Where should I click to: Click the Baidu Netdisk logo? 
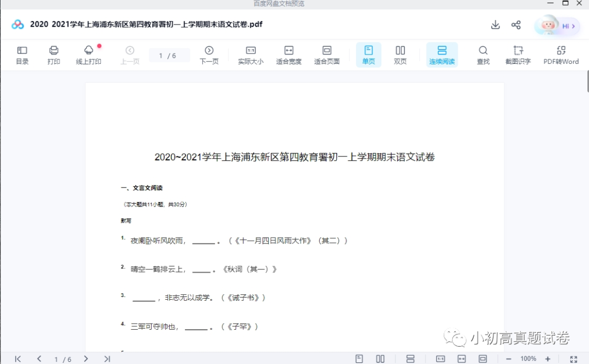point(17,25)
